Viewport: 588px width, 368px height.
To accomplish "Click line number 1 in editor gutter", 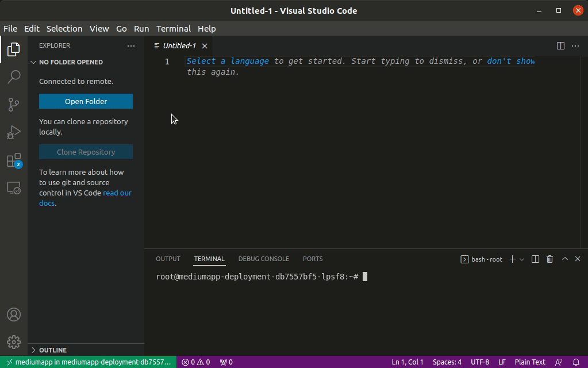I will pos(167,62).
